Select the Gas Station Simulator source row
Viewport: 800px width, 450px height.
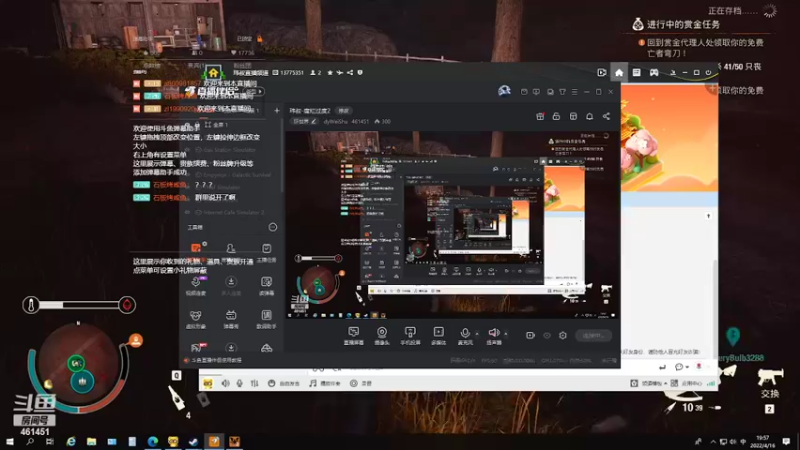pyautogui.click(x=231, y=150)
